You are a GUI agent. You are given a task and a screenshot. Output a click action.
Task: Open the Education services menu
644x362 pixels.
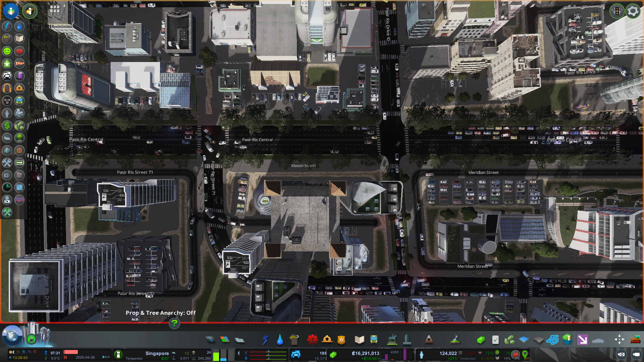[x=360, y=340]
